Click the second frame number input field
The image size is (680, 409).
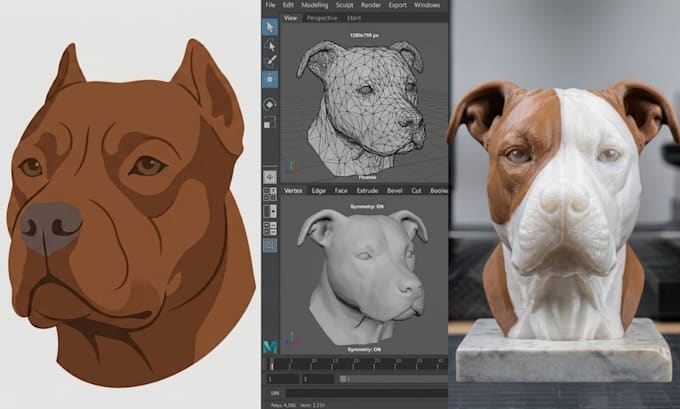(x=318, y=379)
